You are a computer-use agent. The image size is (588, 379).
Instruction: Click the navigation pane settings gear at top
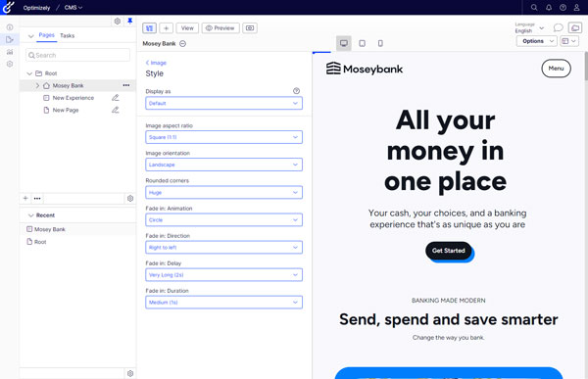tap(118, 21)
